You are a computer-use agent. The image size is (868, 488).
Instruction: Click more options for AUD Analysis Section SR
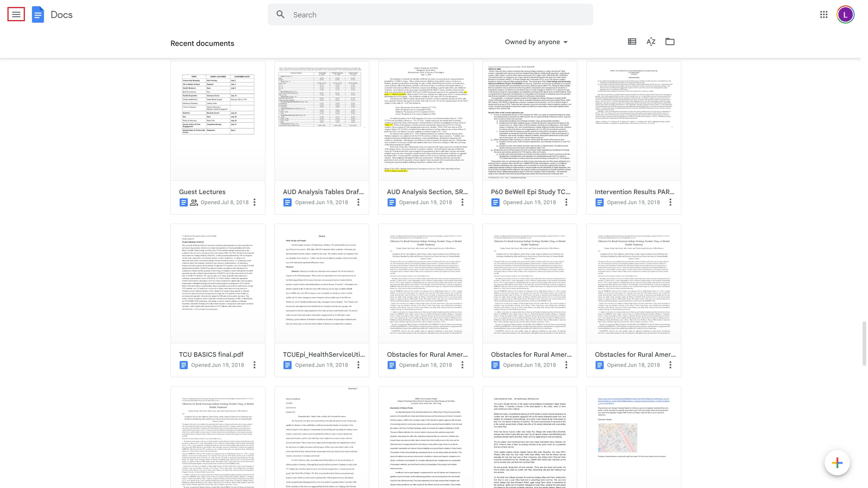462,202
